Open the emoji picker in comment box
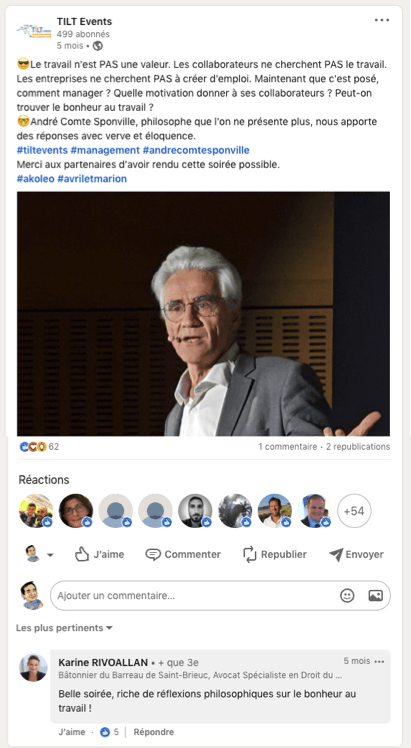411x748 pixels. 347,595
